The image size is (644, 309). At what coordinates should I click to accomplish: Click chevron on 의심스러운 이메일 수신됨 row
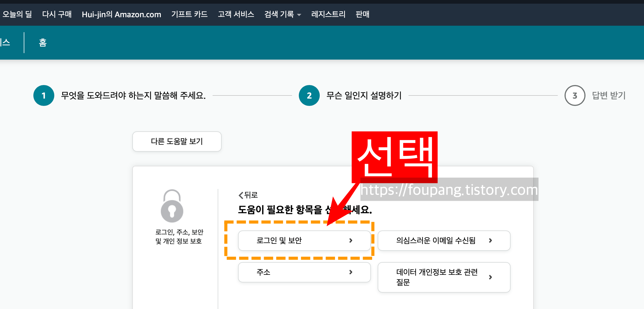point(490,241)
